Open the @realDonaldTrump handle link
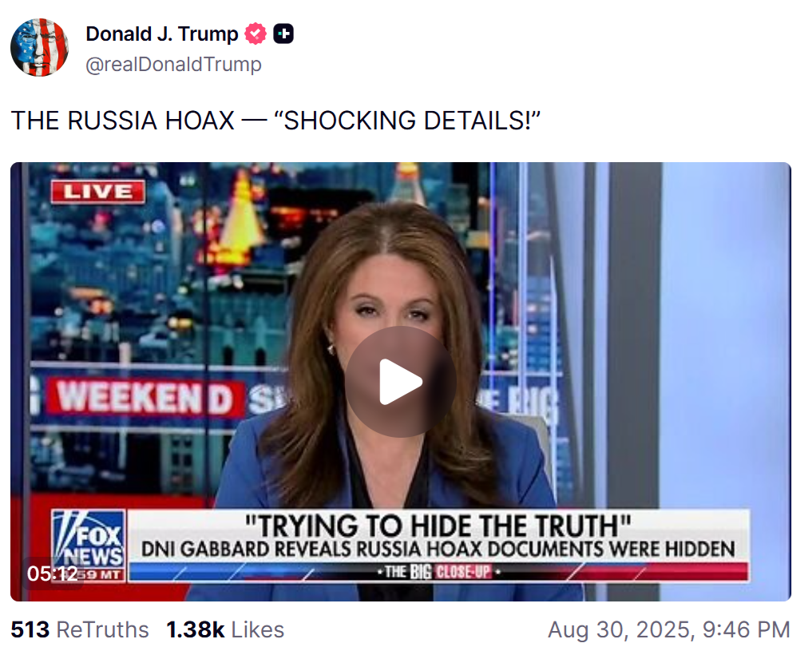This screenshot has height=651, width=812. 173,64
